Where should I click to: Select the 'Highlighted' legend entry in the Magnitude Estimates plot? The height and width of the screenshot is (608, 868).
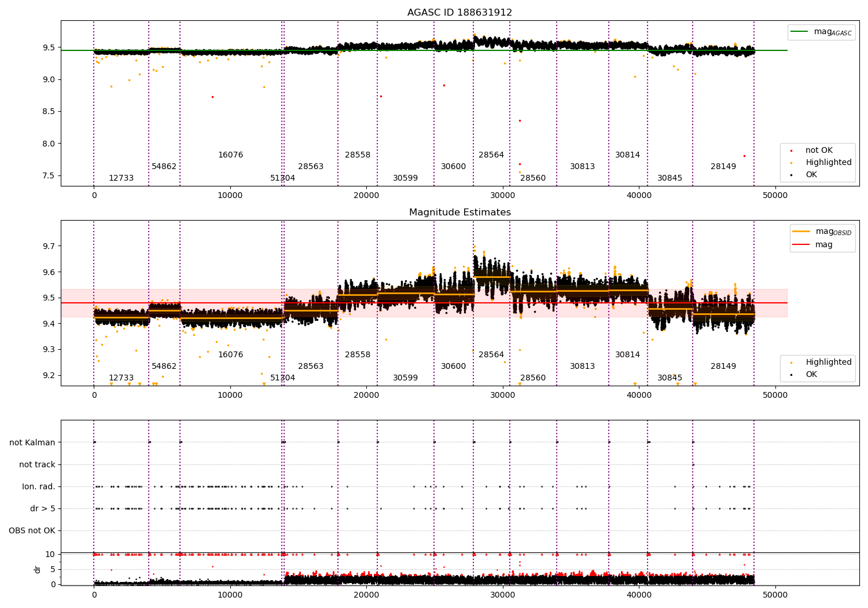coord(828,362)
